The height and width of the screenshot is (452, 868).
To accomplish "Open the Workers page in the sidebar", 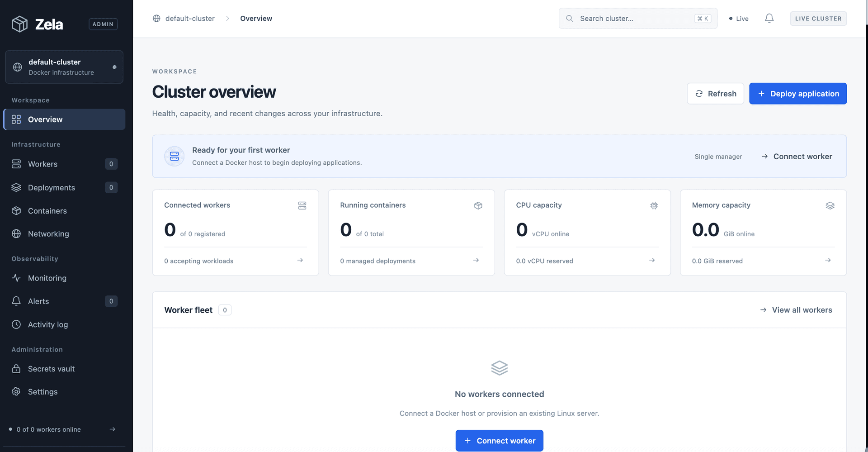I will pyautogui.click(x=64, y=164).
